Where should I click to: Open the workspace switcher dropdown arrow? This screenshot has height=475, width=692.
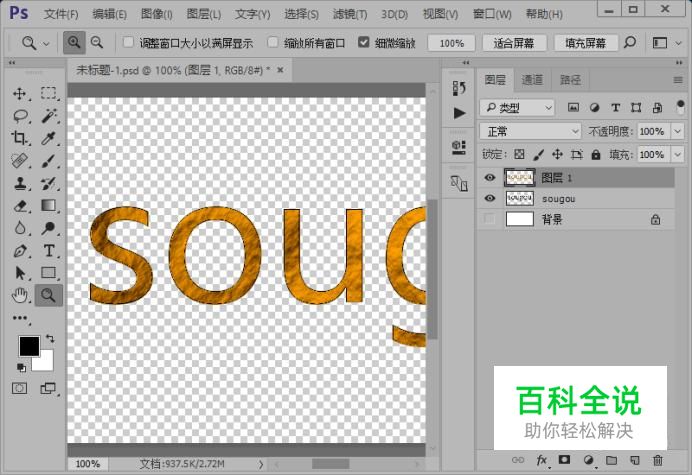pyautogui.click(x=679, y=43)
